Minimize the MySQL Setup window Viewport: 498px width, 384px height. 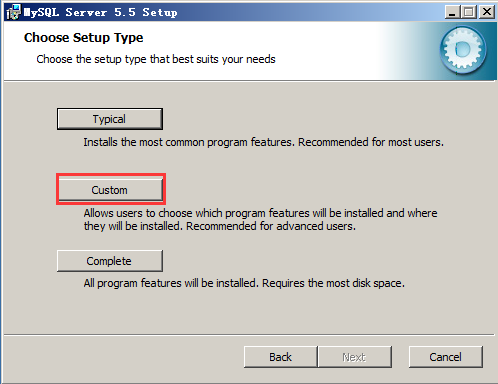[452, 12]
